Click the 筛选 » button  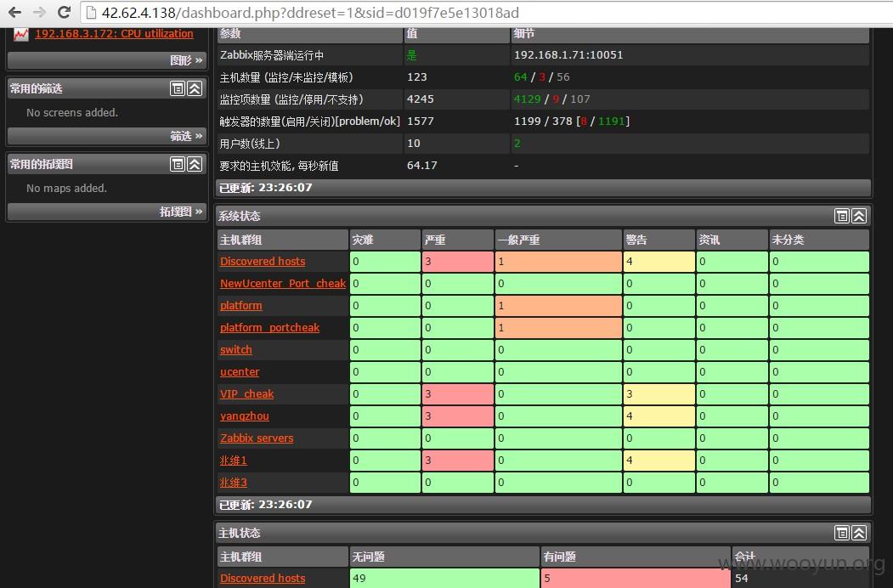186,136
